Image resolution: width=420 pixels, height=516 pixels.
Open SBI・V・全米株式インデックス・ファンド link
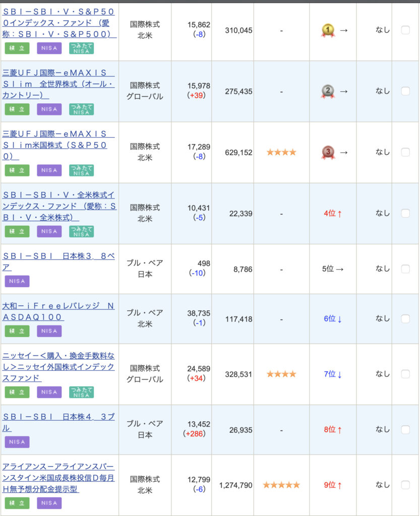coord(59,206)
